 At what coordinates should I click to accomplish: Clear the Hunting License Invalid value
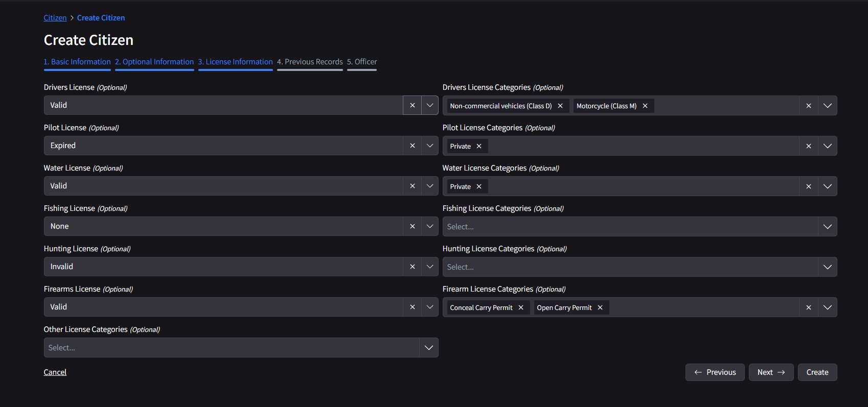(x=412, y=267)
